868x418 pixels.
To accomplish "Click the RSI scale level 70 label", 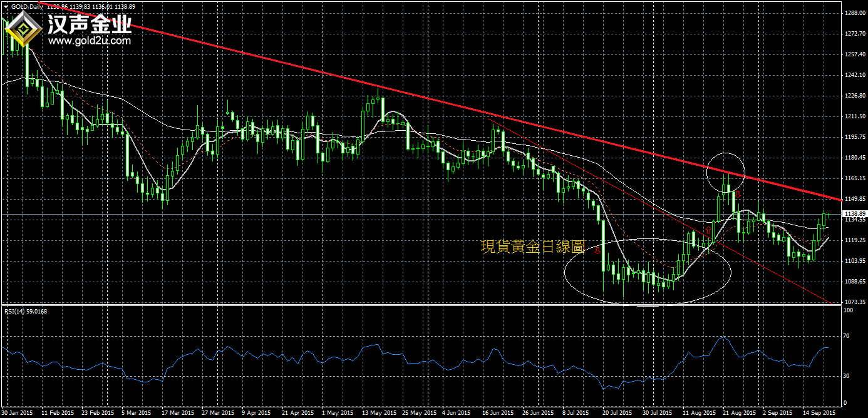I will coord(845,337).
